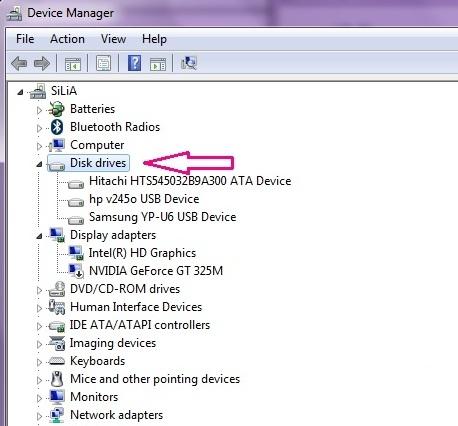The height and width of the screenshot is (426, 458).
Task: Click the Show/Hide Action Pane icon
Action: coord(158,63)
